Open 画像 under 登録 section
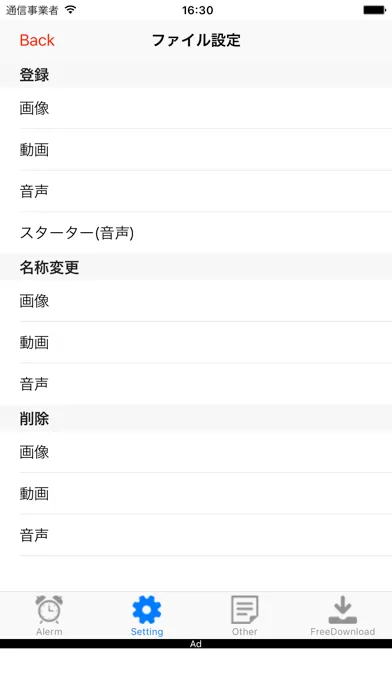Viewport: 392px width, 696px height. [x=196, y=108]
